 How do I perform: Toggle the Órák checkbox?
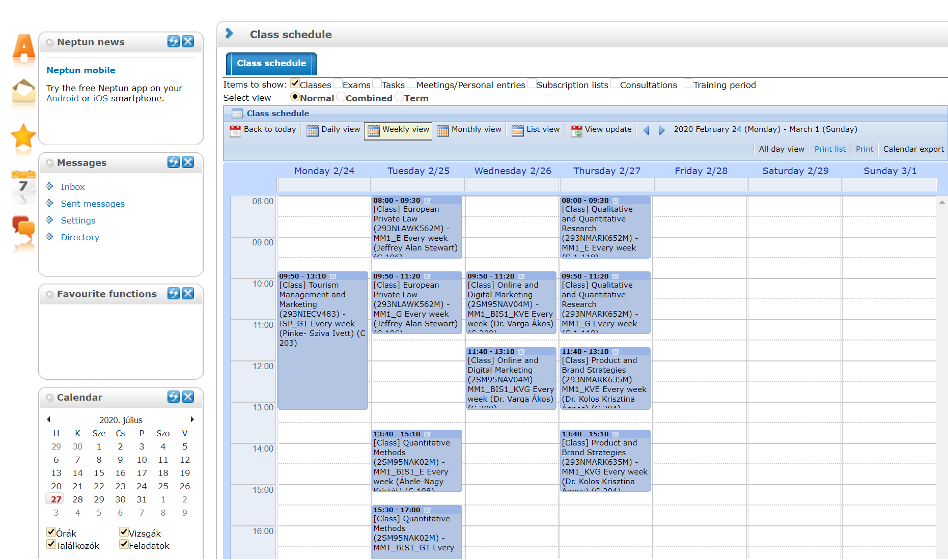[x=51, y=532]
